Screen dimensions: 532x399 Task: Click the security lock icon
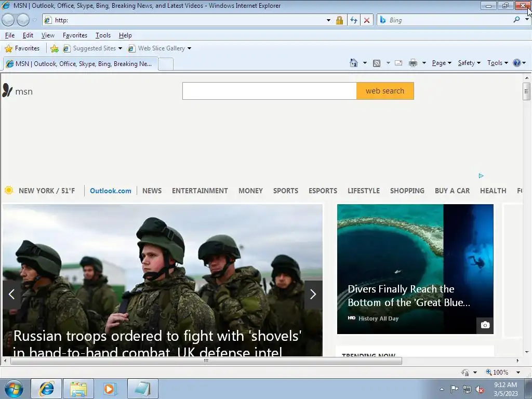[x=339, y=20]
